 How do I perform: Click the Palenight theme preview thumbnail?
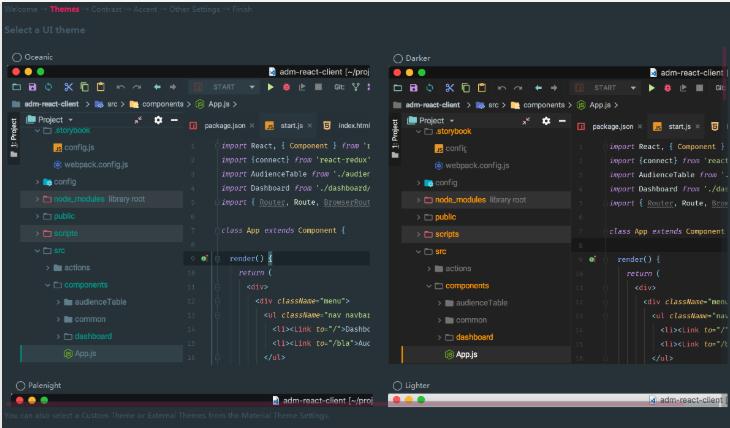coord(192,400)
